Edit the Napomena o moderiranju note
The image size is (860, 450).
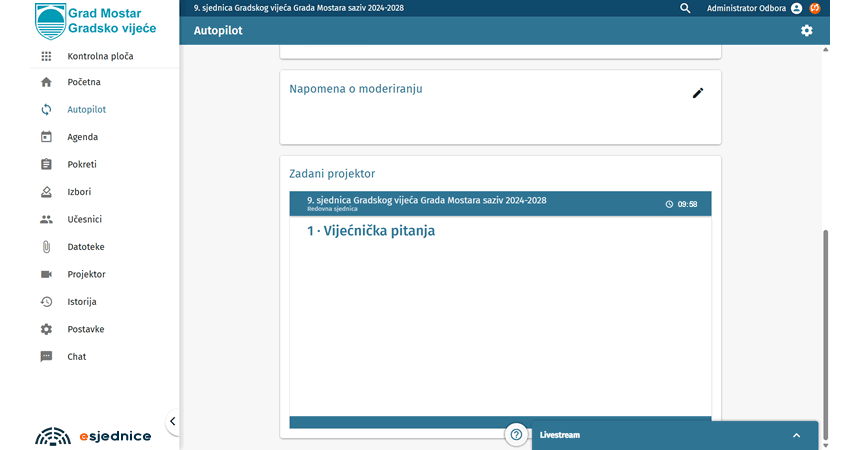[698, 93]
